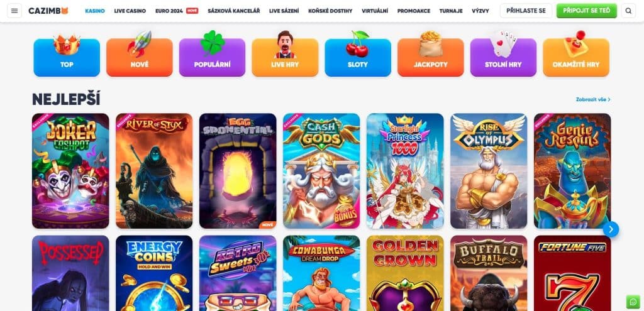The width and height of the screenshot is (644, 311).
Task: Open the LIVE HRY dealer category
Action: (x=285, y=57)
